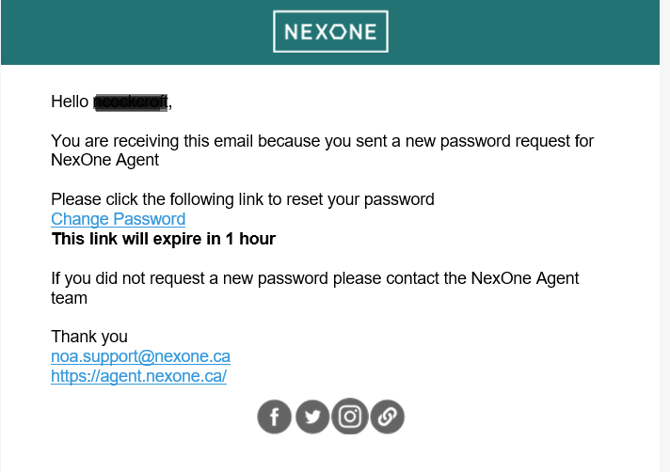Viewport: 670px width, 472px height.
Task: Click "NexOne Agent" under the receiving-email line
Action: (x=105, y=160)
